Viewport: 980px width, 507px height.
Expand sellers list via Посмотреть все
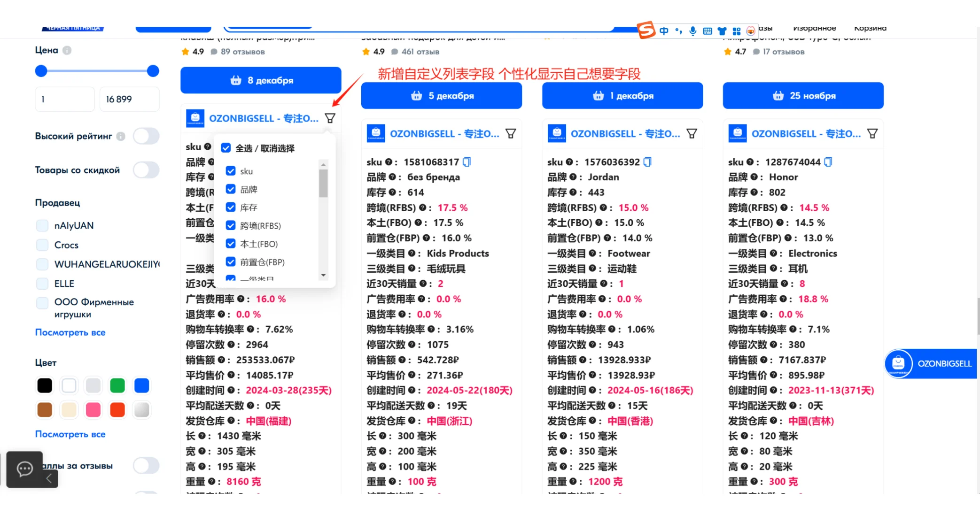(70, 332)
